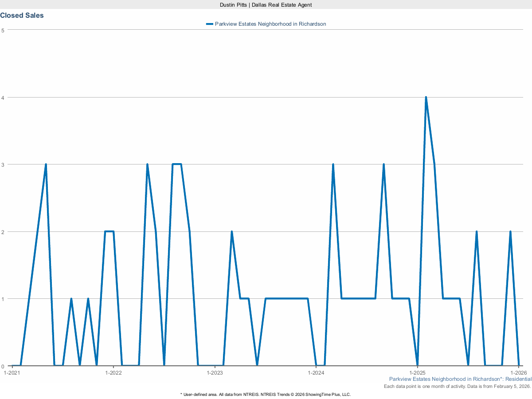
Task: Select the 1-2024 x-axis label
Action: [x=316, y=372]
